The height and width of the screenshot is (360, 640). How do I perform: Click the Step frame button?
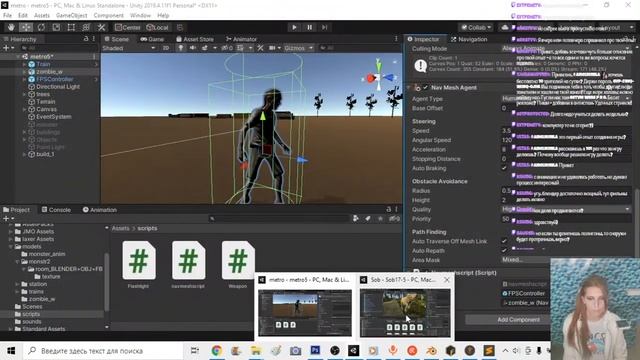(324, 27)
